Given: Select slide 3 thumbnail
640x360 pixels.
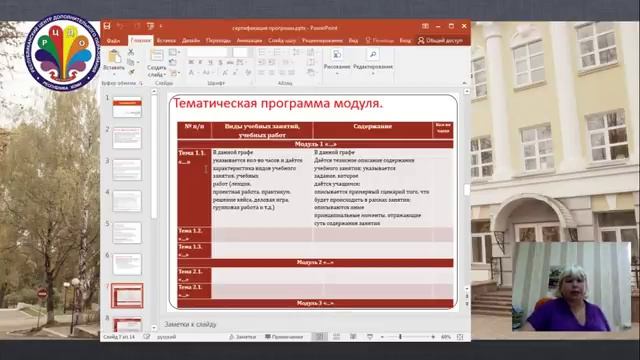Looking at the screenshot, I should [x=127, y=170].
